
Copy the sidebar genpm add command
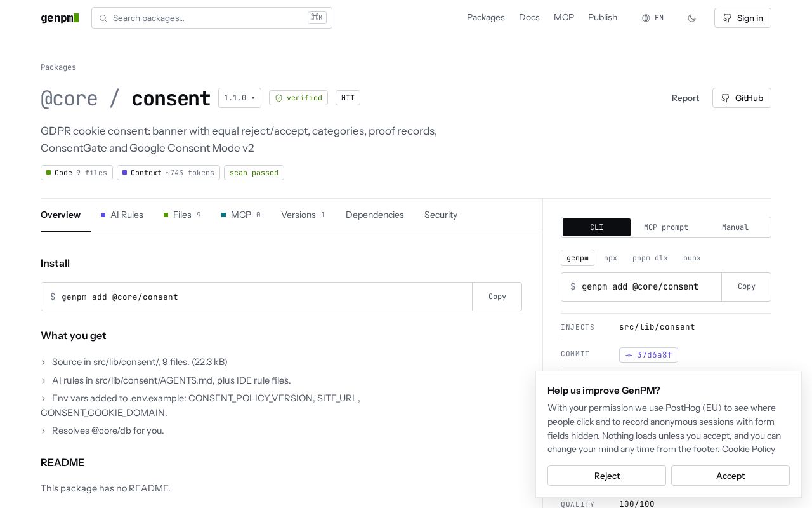(747, 287)
